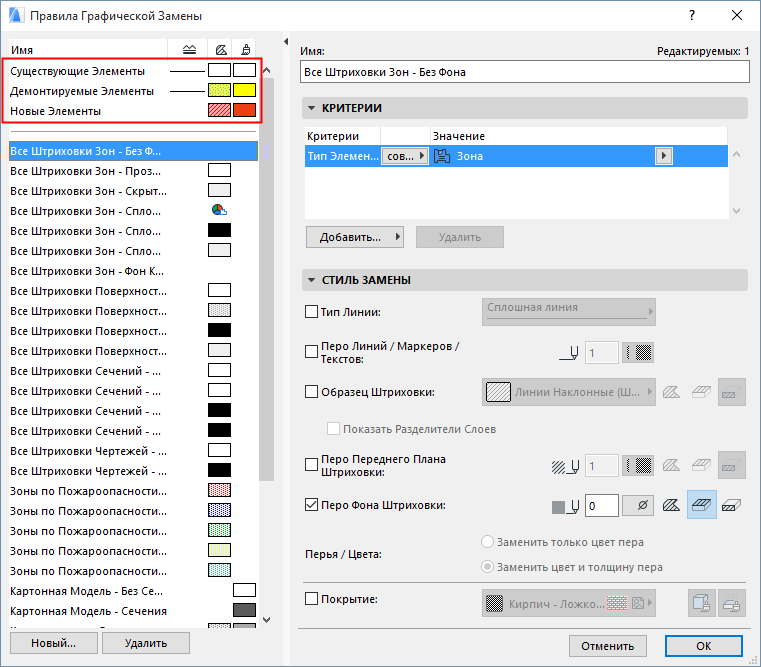Enable the Образец Штриховки checkbox

[x=311, y=391]
